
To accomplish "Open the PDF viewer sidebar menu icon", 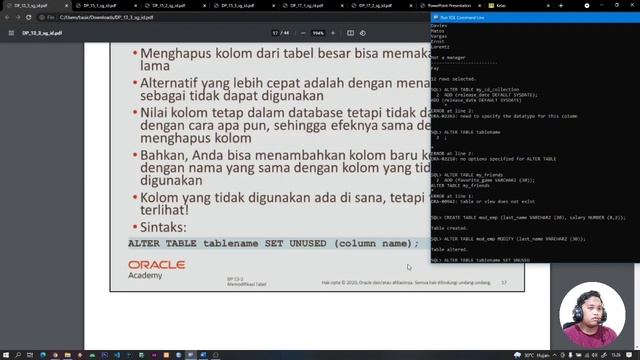I will coord(11,33).
